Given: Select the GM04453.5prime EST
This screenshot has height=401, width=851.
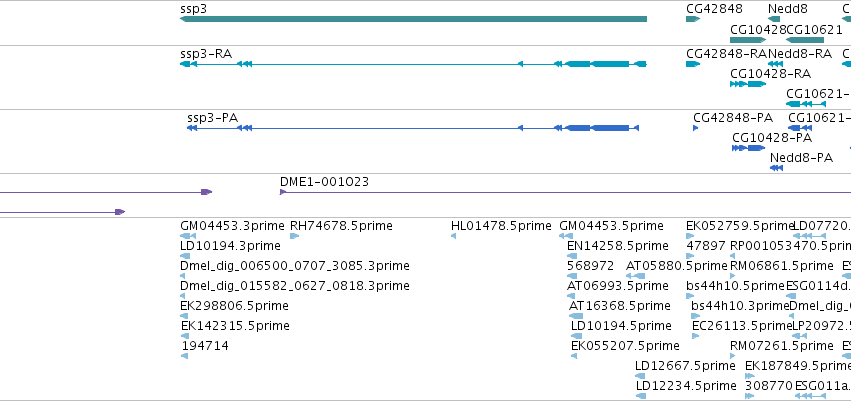Looking at the screenshot, I should [566, 236].
